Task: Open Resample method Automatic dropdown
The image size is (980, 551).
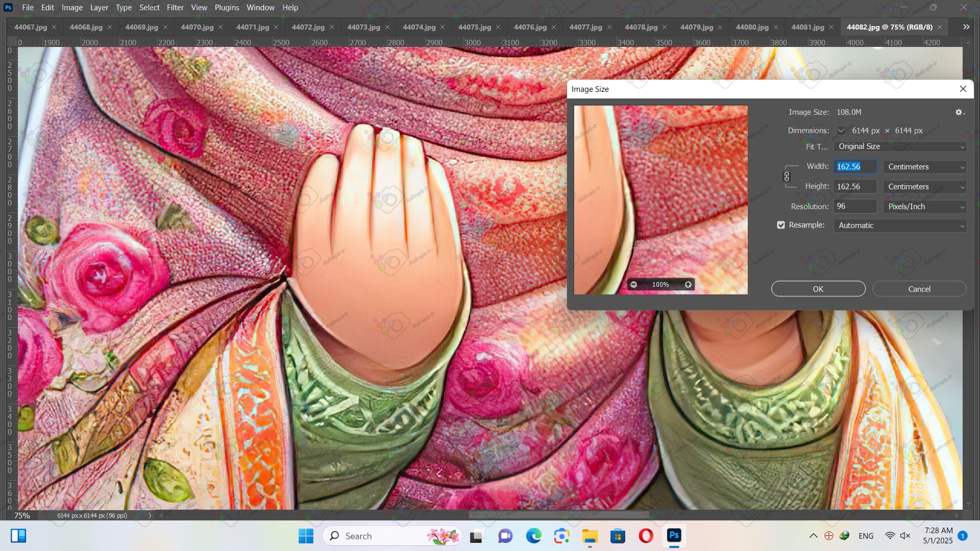Action: pos(900,226)
